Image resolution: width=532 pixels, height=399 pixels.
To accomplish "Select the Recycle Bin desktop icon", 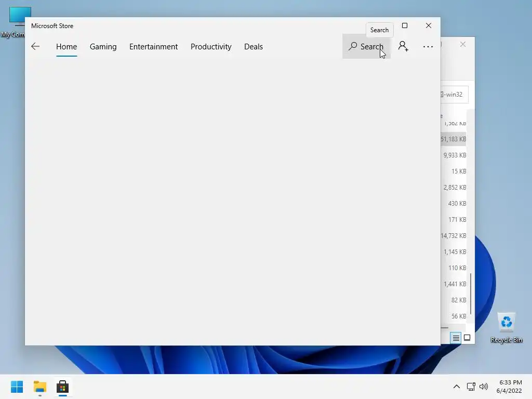I will coord(506,328).
